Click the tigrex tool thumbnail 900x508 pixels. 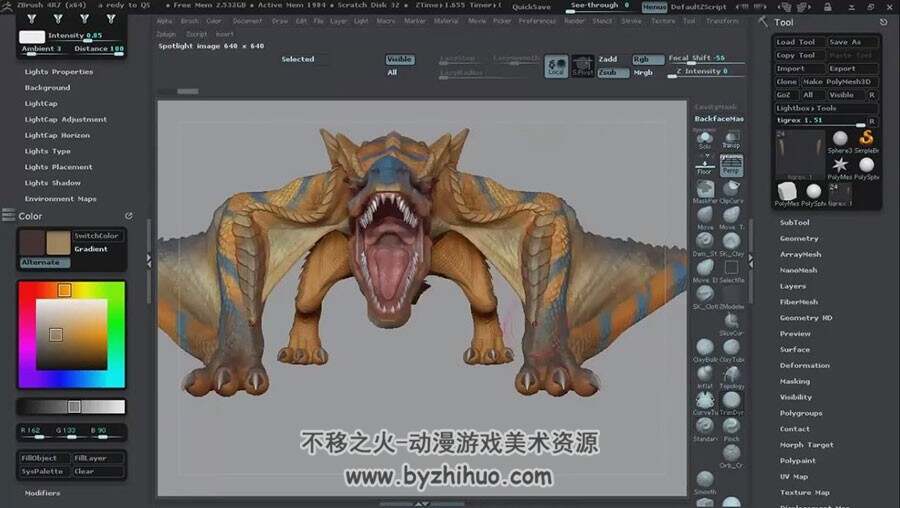click(800, 155)
